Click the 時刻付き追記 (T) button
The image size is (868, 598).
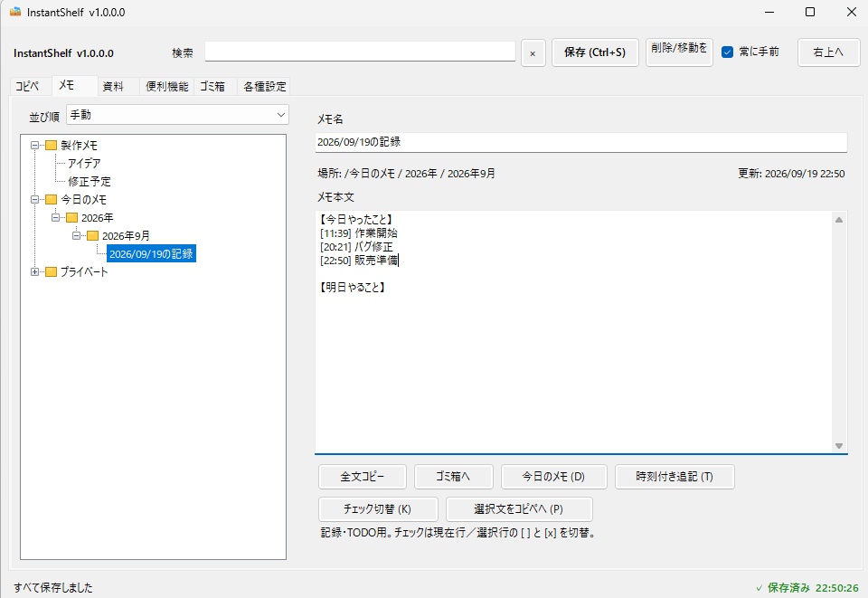pos(675,477)
